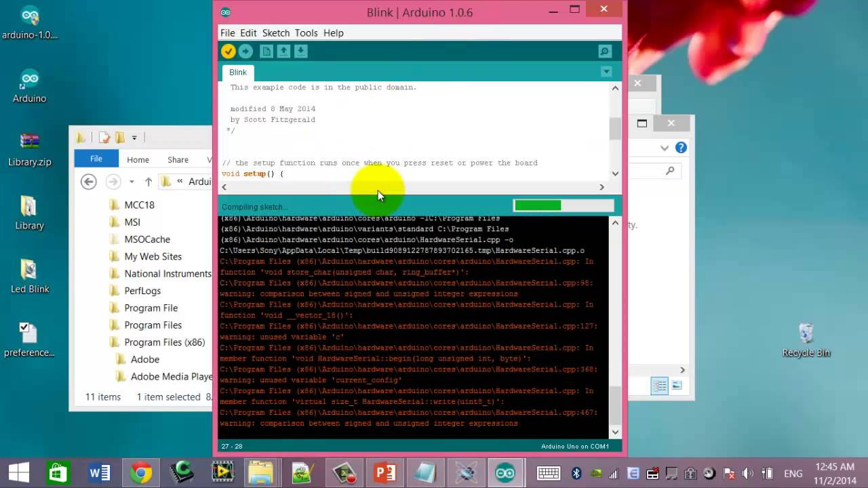Image resolution: width=868 pixels, height=488 pixels.
Task: Open Google Chrome from the taskbar
Action: 141,472
